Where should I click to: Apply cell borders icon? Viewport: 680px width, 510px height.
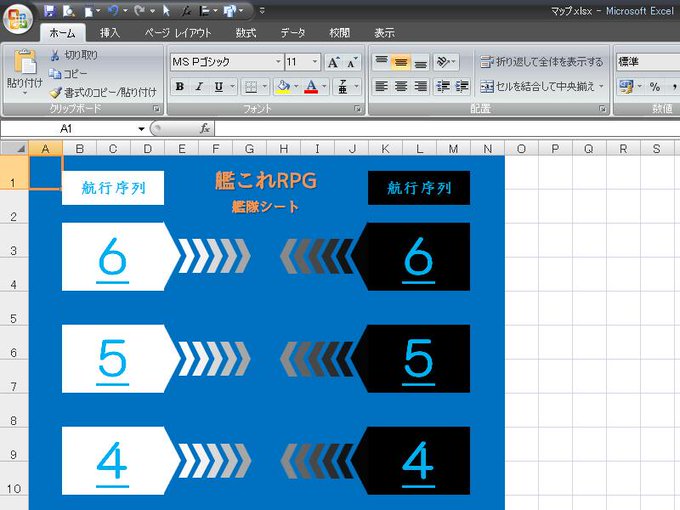pos(251,87)
